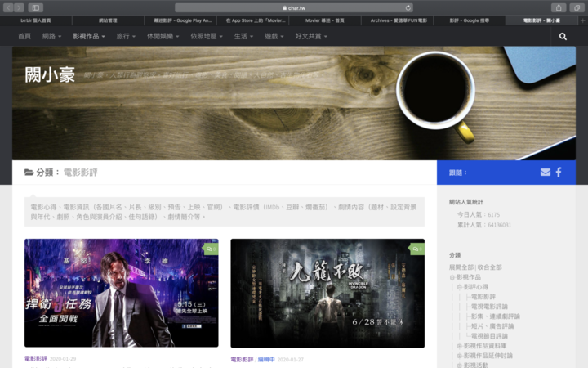Switch to the birbir 個人首頁 tab
Viewport: 588px width, 368px height.
(36, 20)
